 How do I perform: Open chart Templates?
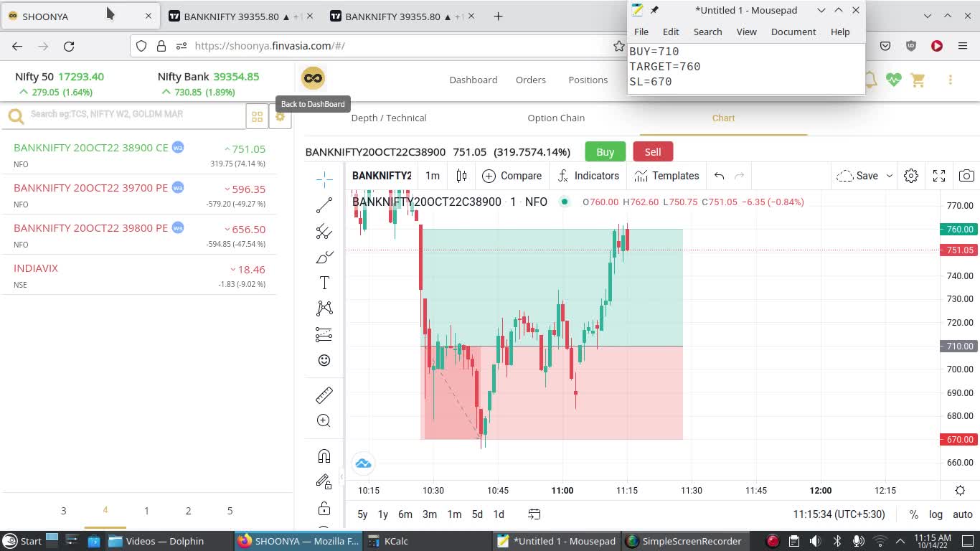pos(668,176)
